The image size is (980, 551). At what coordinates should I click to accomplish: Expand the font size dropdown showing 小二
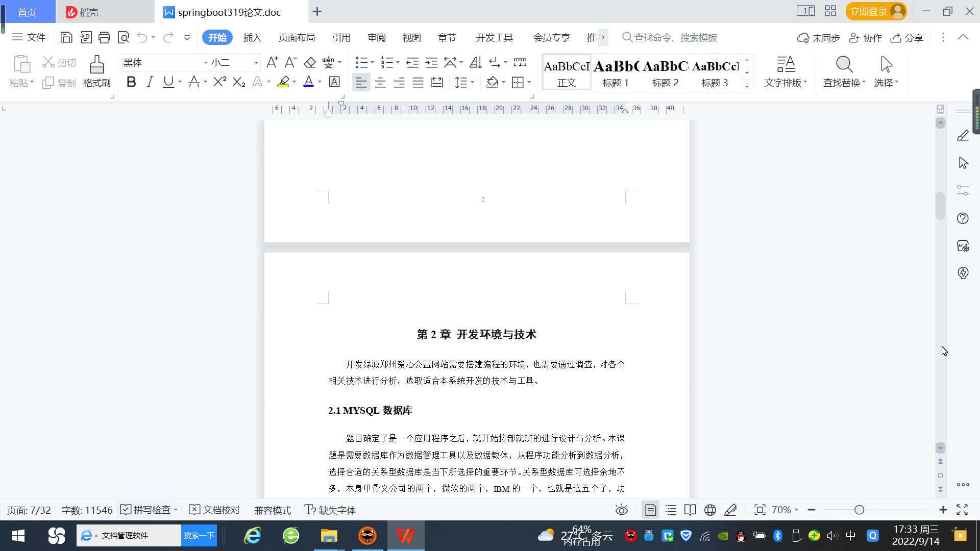256,63
